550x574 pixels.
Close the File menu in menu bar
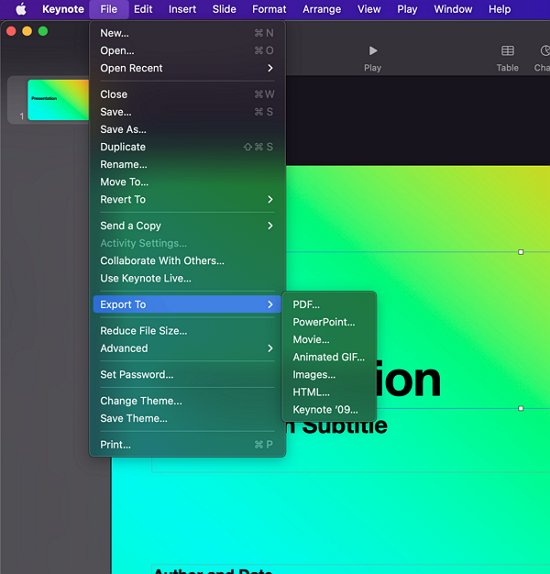(x=109, y=9)
